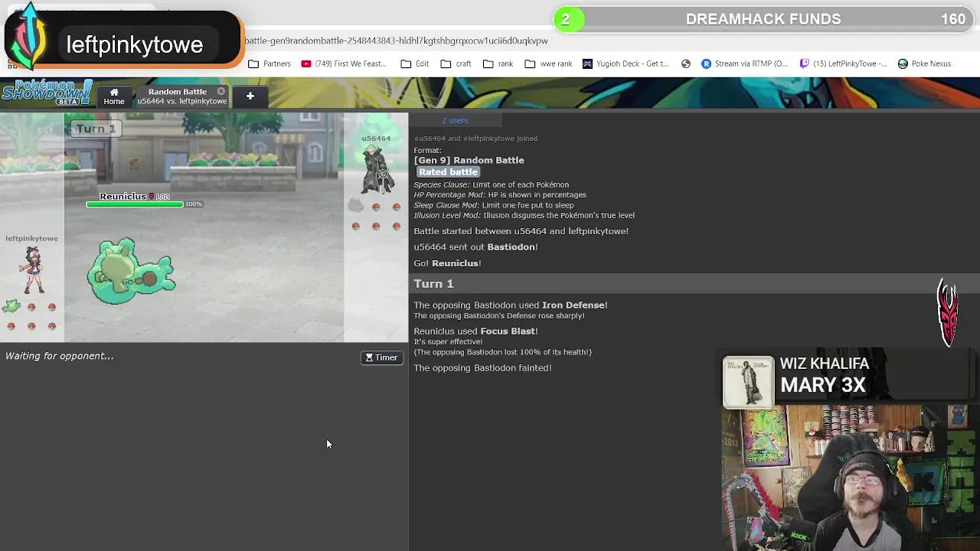Open the Partners bookmark folder

point(269,64)
